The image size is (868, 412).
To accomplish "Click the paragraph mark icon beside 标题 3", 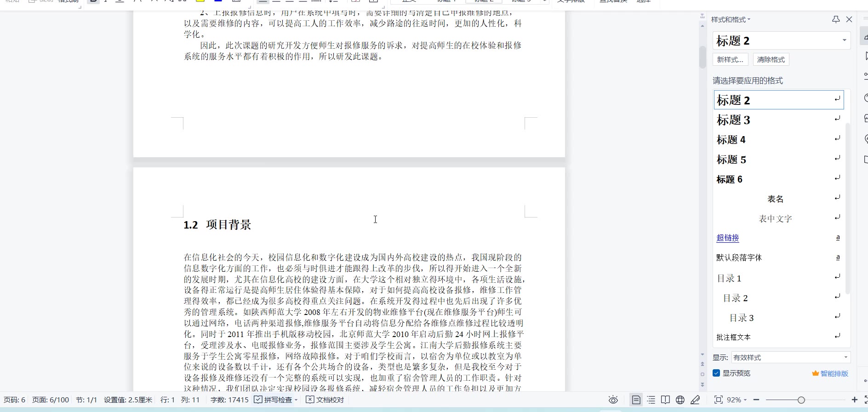I will (838, 119).
